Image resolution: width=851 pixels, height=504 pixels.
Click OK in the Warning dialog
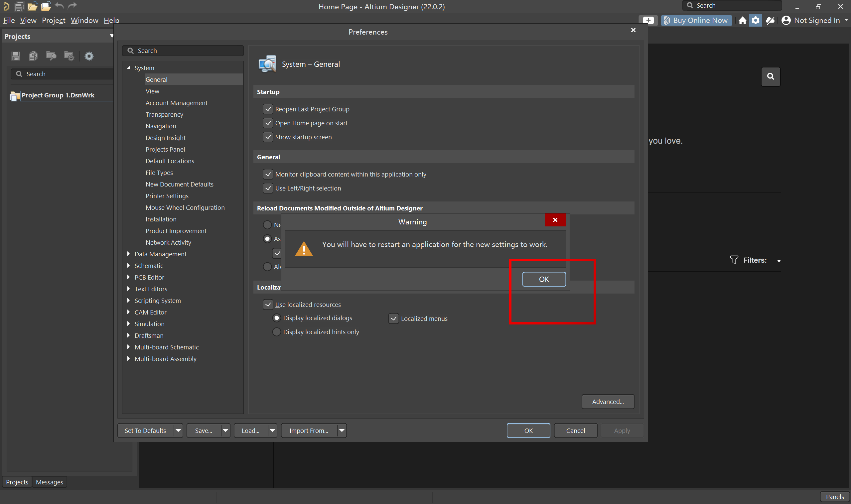coord(543,279)
